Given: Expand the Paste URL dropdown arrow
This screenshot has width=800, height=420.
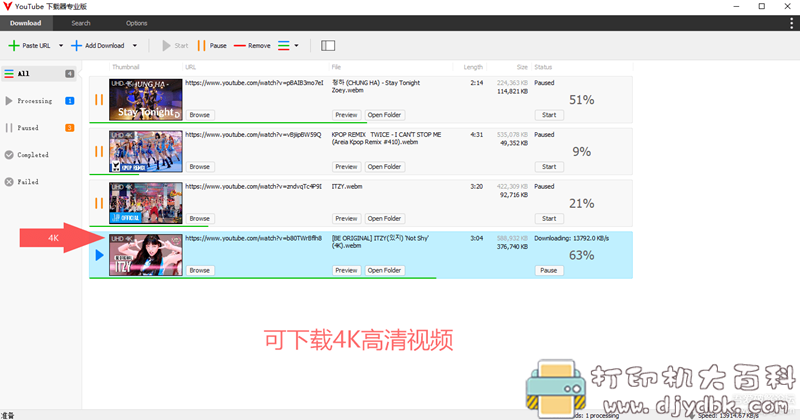Looking at the screenshot, I should click(x=61, y=45).
